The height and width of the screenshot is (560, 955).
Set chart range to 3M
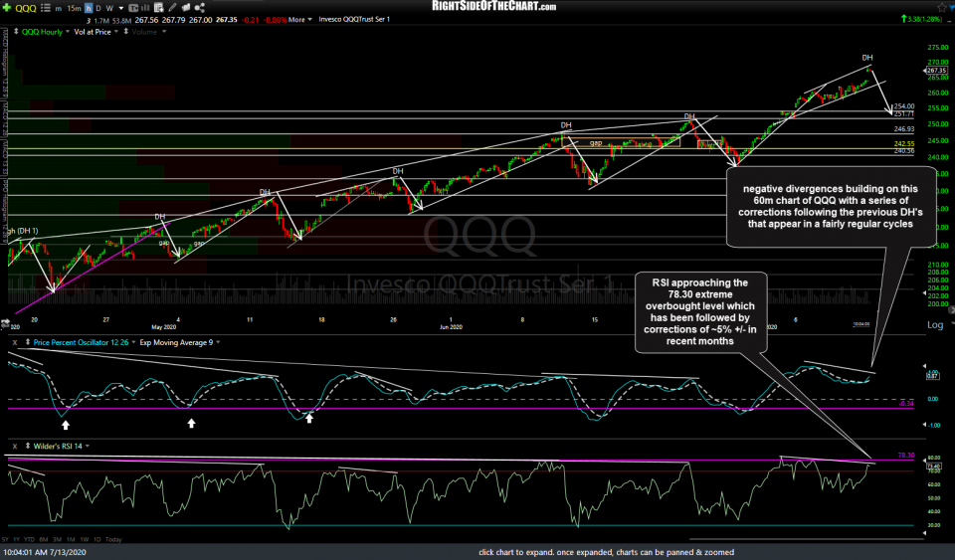(57, 539)
